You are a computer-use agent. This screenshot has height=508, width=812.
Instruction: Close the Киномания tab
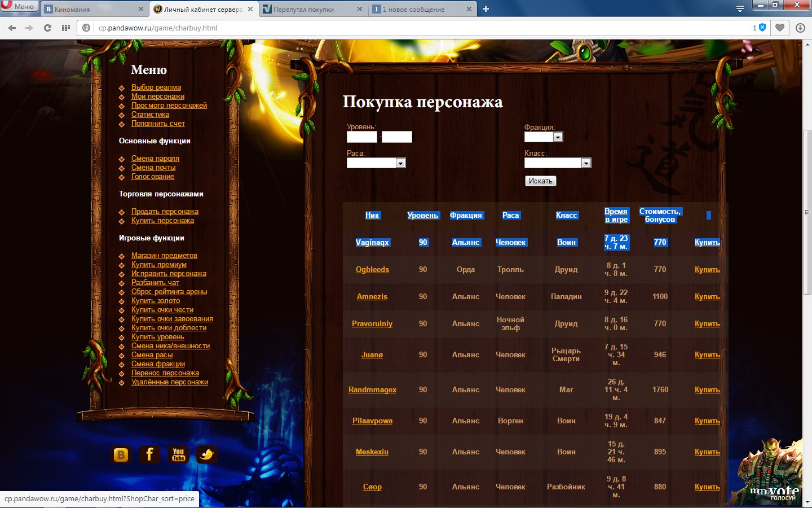(140, 9)
